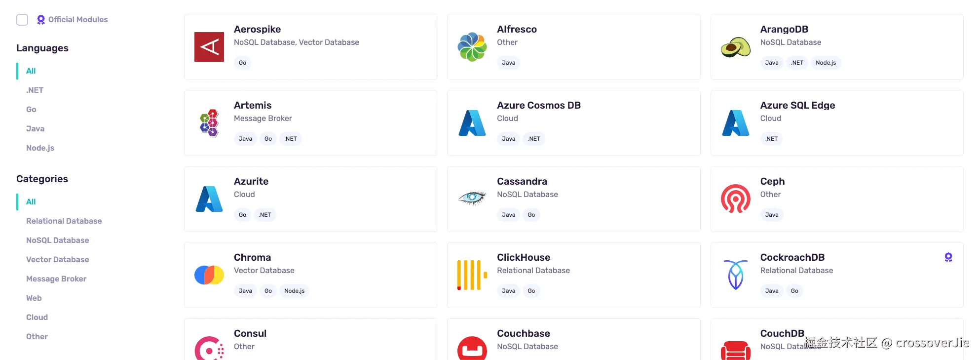Filter by Cloud category
This screenshot has width=980, height=360.
[x=37, y=318]
